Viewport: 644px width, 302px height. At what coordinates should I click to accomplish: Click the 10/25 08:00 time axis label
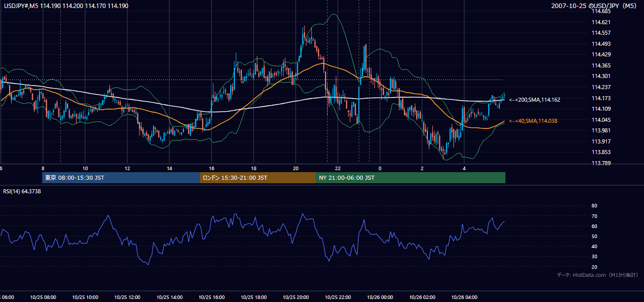43,297
